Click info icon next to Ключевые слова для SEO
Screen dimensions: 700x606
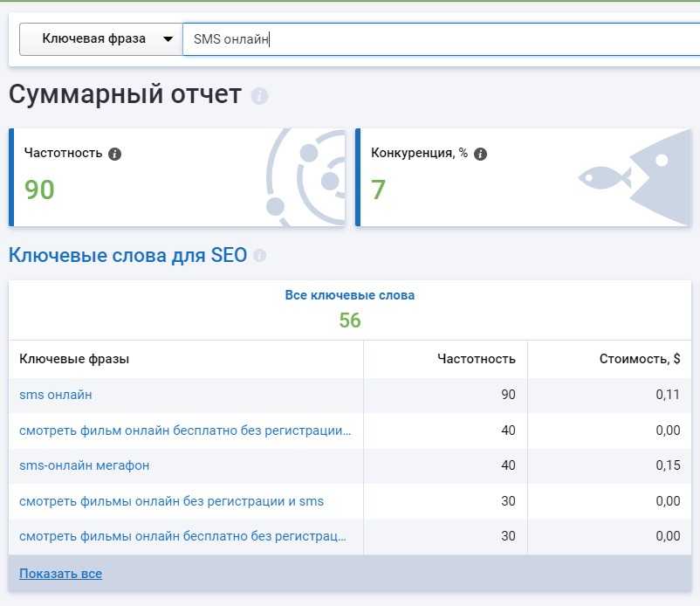[259, 256]
